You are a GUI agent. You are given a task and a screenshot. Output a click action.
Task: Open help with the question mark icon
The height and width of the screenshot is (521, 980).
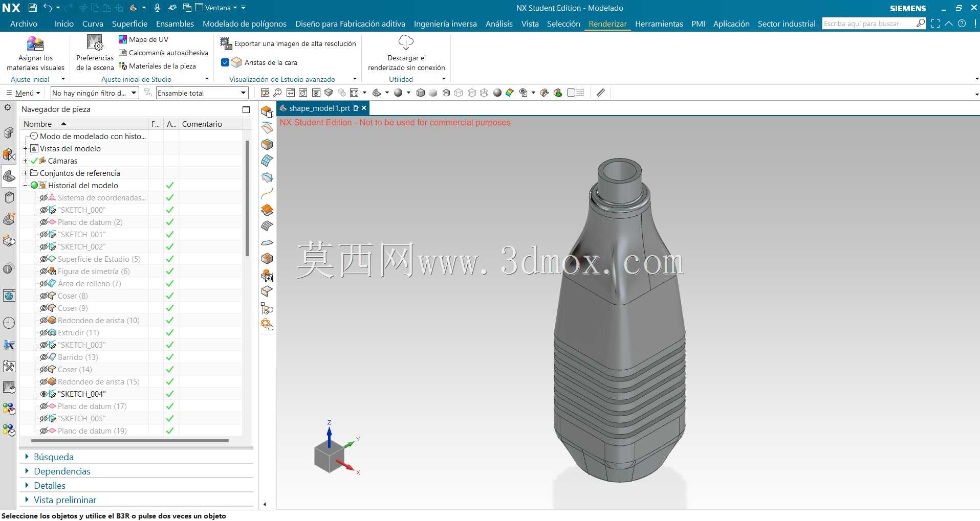point(962,24)
